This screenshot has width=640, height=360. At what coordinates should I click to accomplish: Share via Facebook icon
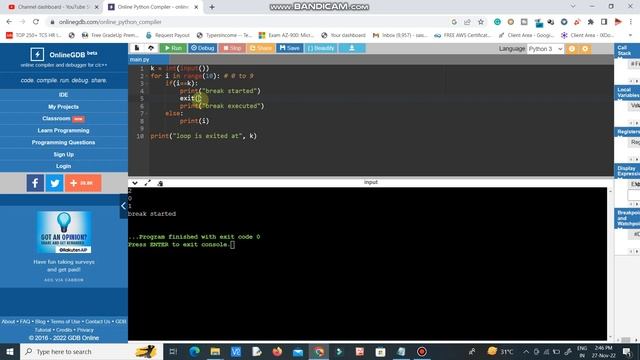[35, 183]
